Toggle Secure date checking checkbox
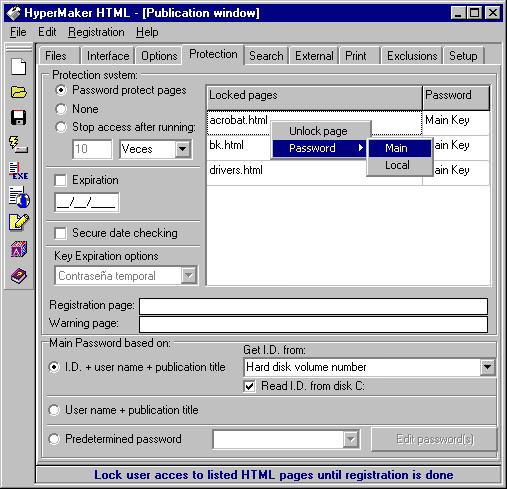Image resolution: width=507 pixels, height=489 pixels. tap(60, 233)
